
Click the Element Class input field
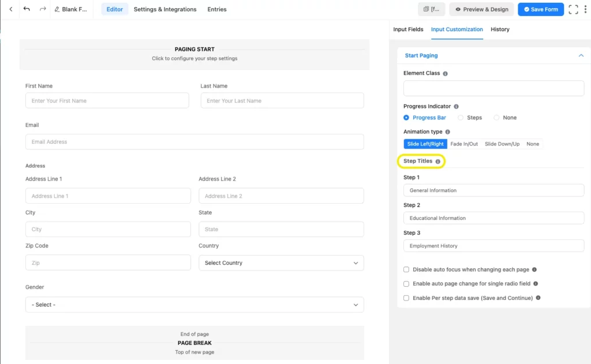pyautogui.click(x=494, y=88)
